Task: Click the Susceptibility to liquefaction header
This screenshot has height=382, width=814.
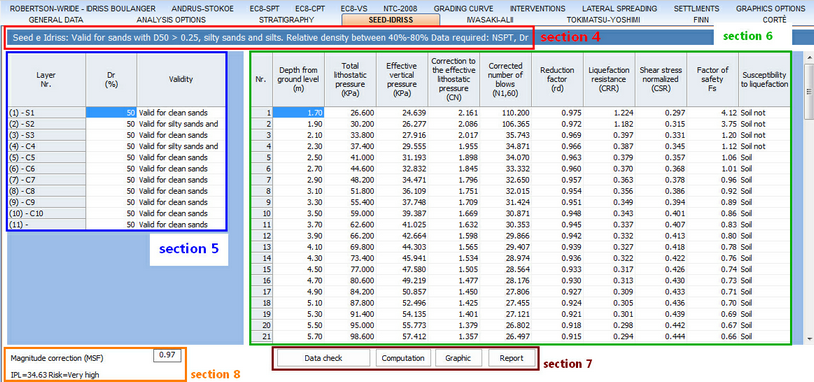Action: click(764, 79)
